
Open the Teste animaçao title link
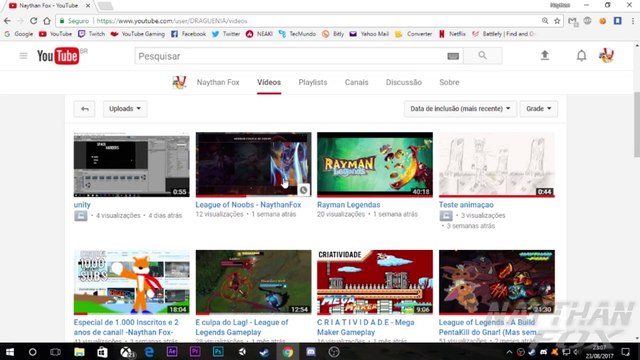click(466, 205)
